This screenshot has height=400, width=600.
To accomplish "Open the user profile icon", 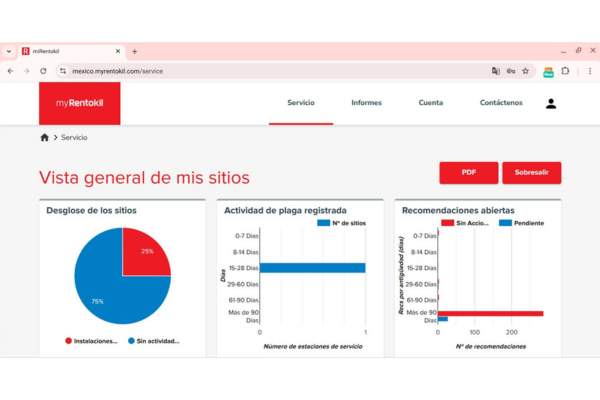I will coord(551,103).
